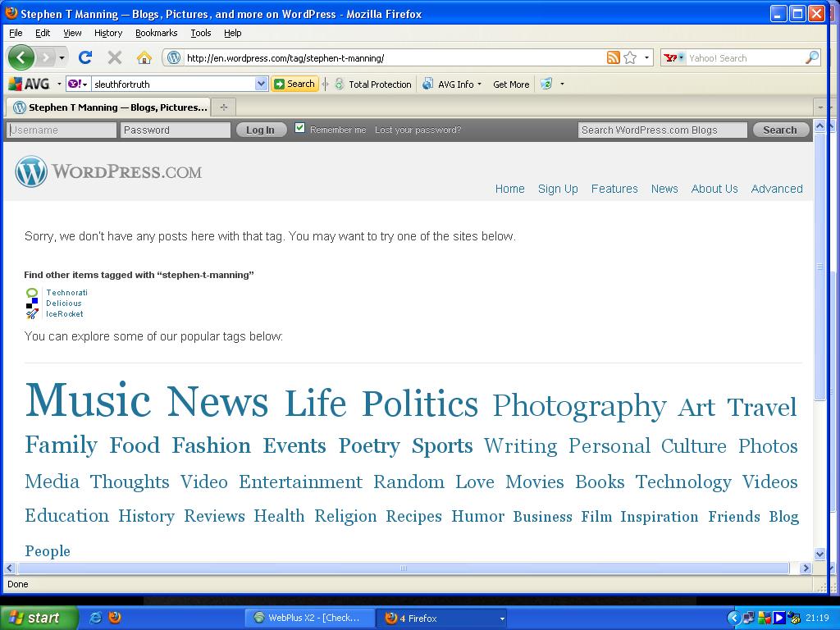Open AVG search provider Y! dropdown

coord(78,84)
